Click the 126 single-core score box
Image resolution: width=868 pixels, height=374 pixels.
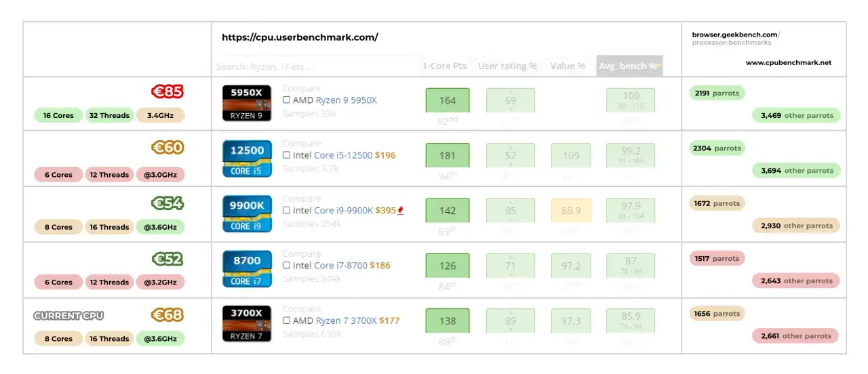(x=448, y=266)
